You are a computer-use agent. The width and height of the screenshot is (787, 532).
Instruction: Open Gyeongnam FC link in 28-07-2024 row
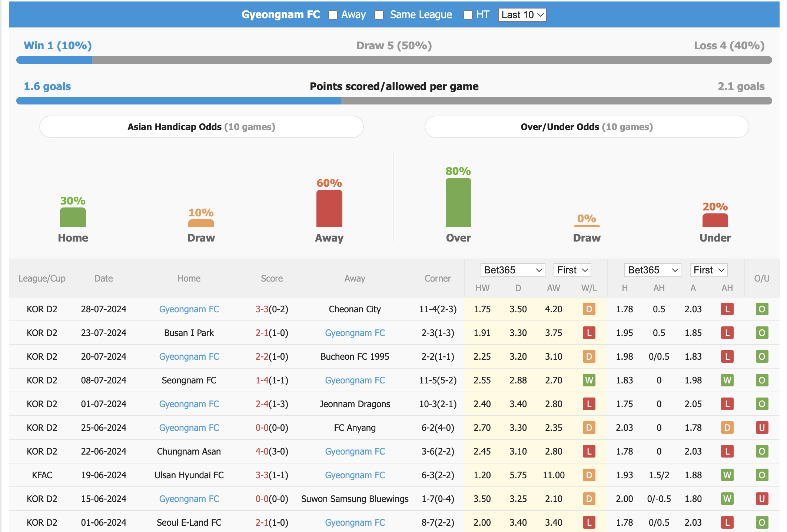point(189,309)
